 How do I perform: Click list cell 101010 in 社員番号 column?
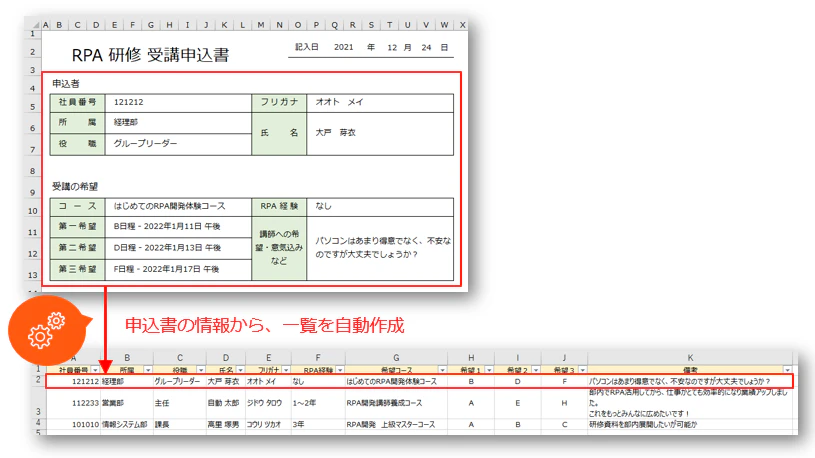click(85, 424)
